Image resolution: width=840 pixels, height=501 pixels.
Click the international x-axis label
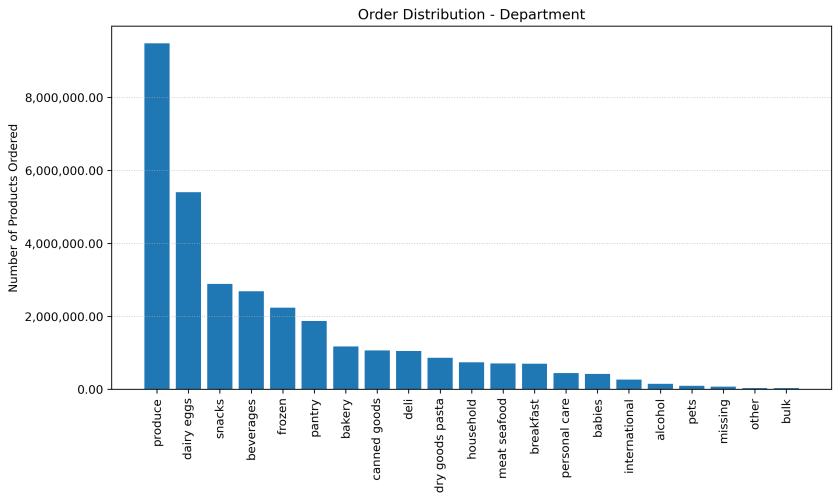click(x=629, y=436)
